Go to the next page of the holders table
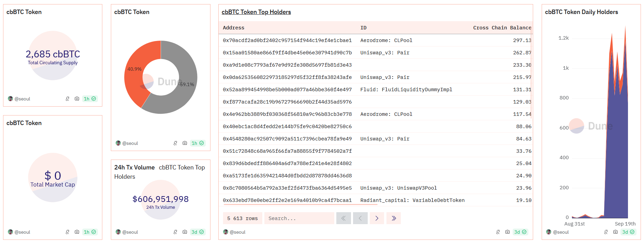 377,218
